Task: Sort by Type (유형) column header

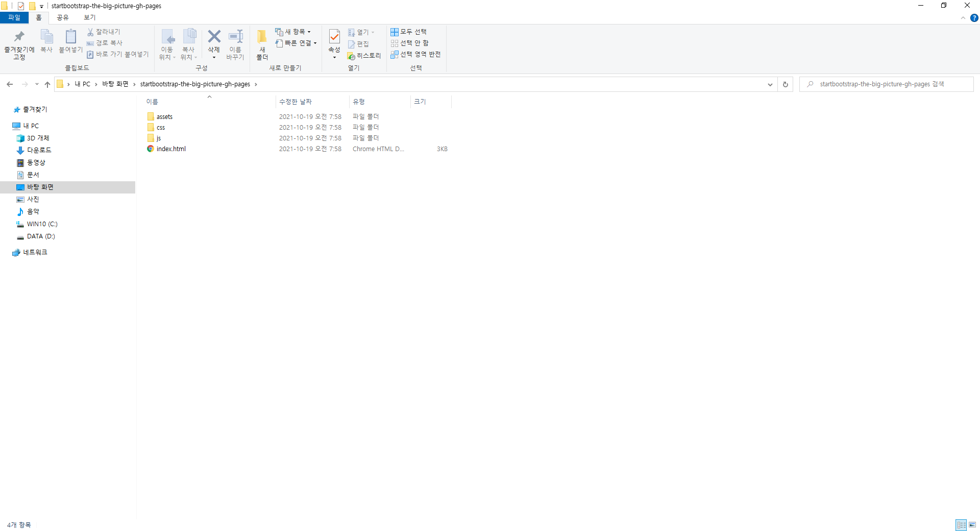Action: tap(380, 102)
